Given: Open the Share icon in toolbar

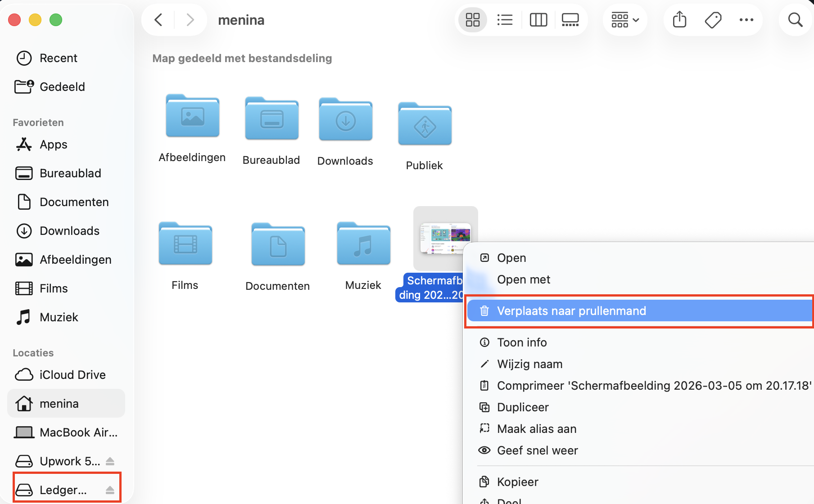Looking at the screenshot, I should [679, 19].
